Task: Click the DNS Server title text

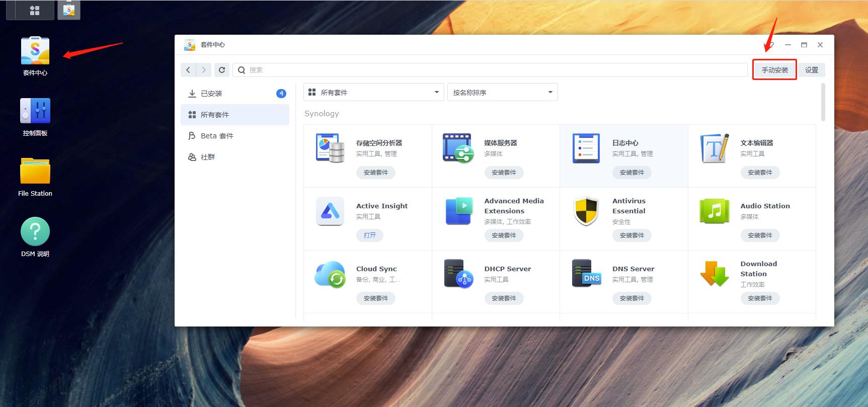Action: coord(633,269)
